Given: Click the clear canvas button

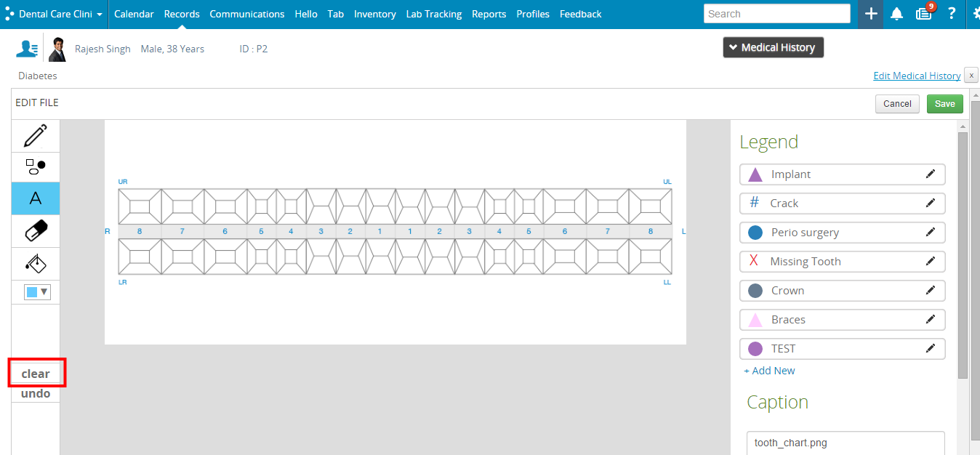Looking at the screenshot, I should (36, 374).
